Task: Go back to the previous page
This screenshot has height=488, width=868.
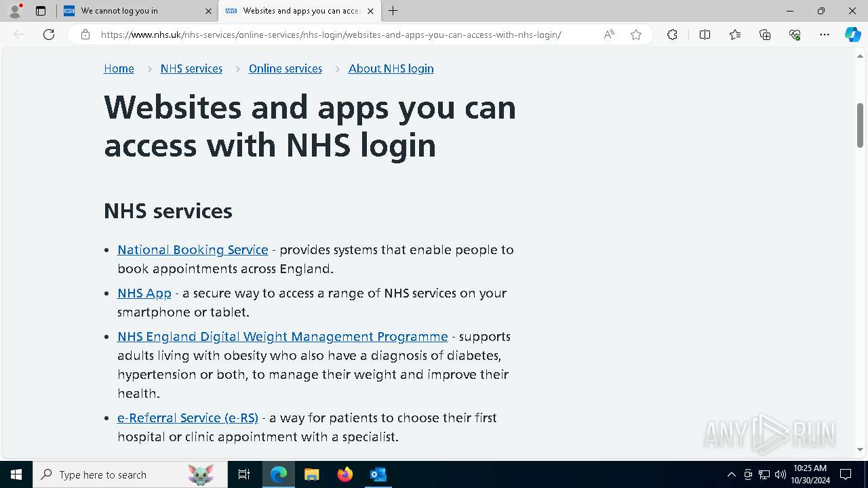Action: coord(20,35)
